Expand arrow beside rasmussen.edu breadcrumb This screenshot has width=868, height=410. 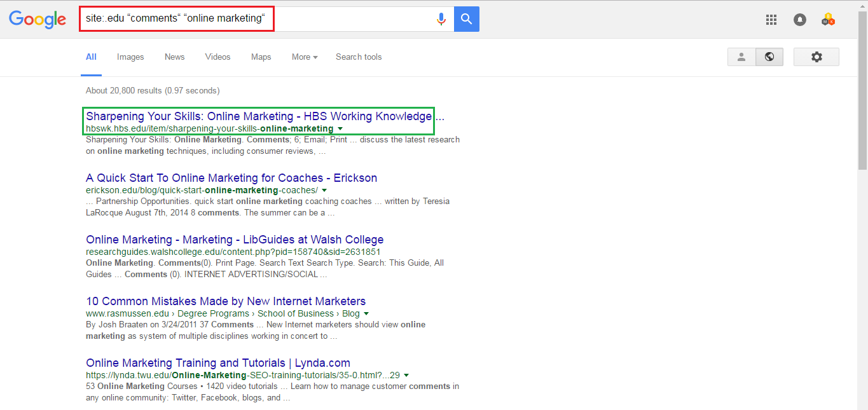tap(366, 314)
